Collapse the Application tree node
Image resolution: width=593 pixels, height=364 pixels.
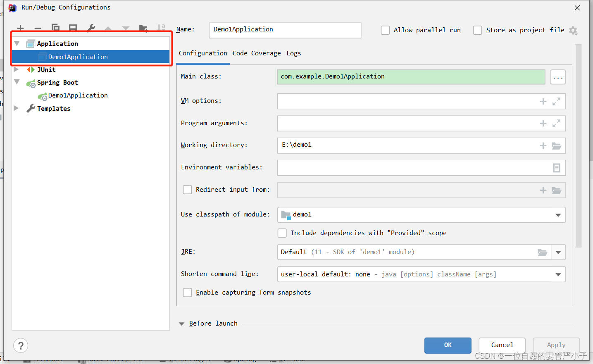(x=17, y=43)
